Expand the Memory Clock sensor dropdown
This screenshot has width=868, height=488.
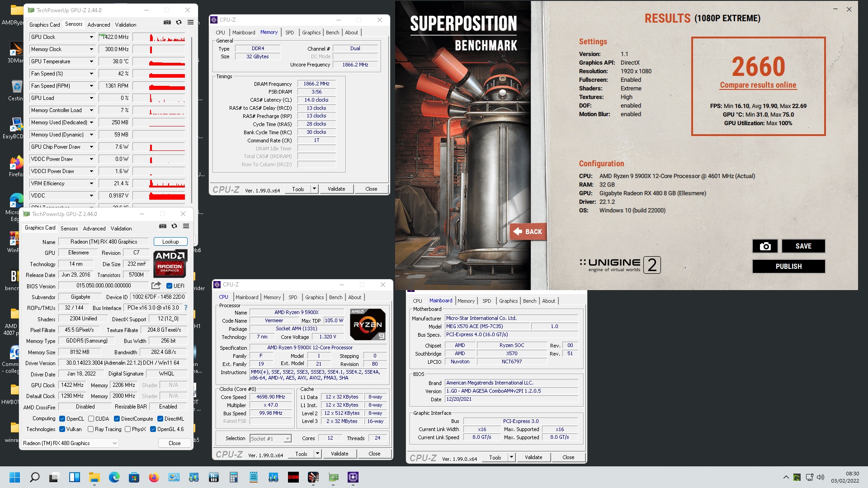91,49
